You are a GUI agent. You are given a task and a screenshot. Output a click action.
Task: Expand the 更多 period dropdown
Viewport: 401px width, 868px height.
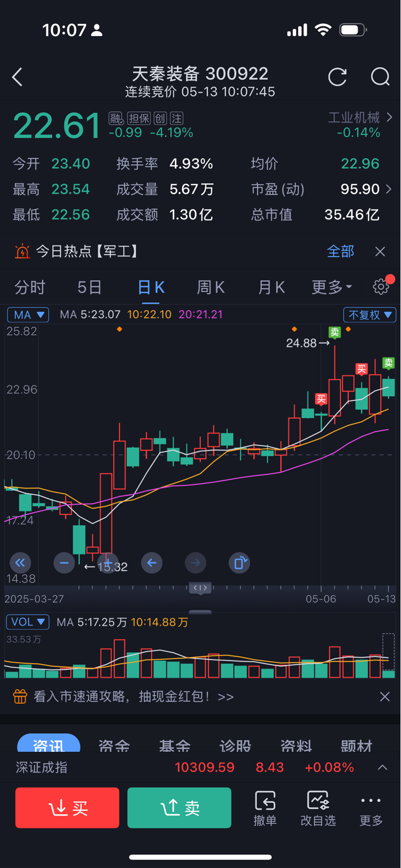coord(332,287)
